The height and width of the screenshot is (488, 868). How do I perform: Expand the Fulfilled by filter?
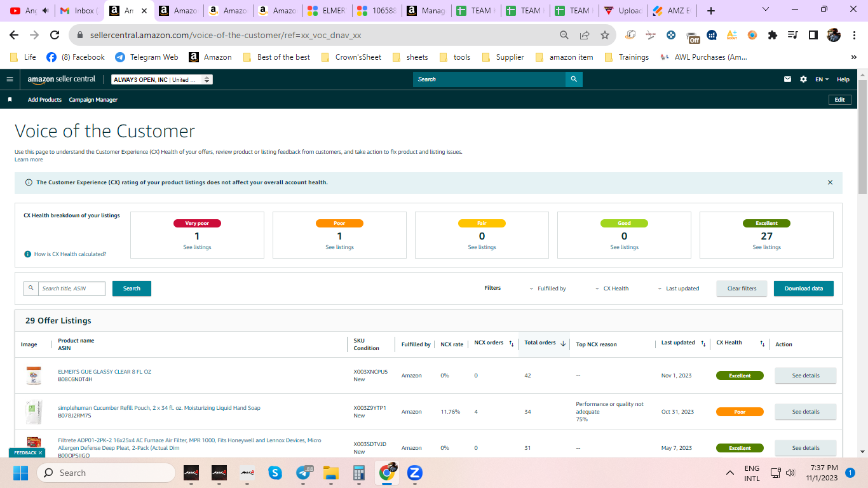[548, 288]
